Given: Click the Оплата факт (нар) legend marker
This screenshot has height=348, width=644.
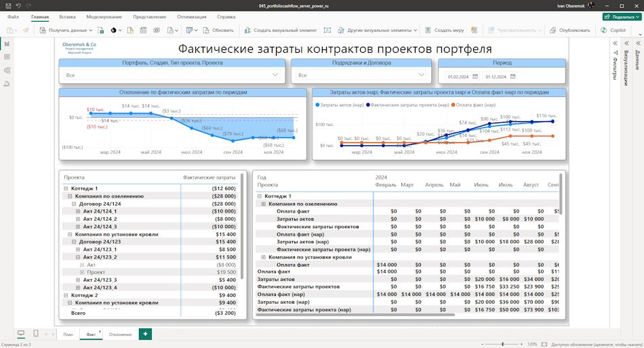Looking at the screenshot, I should click(x=453, y=105).
